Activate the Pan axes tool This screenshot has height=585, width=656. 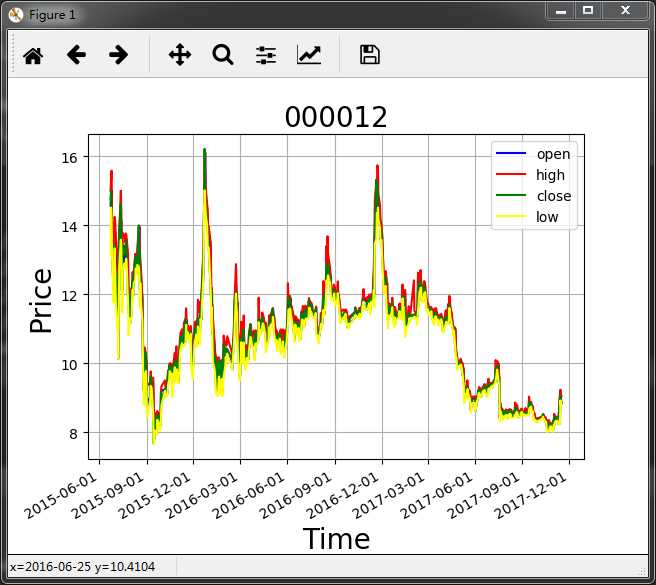coord(180,55)
